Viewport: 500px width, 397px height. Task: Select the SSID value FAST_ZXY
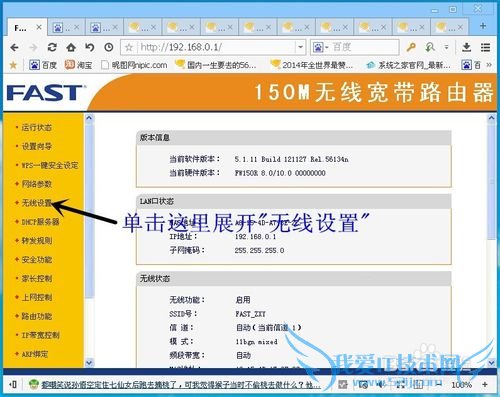[250, 314]
